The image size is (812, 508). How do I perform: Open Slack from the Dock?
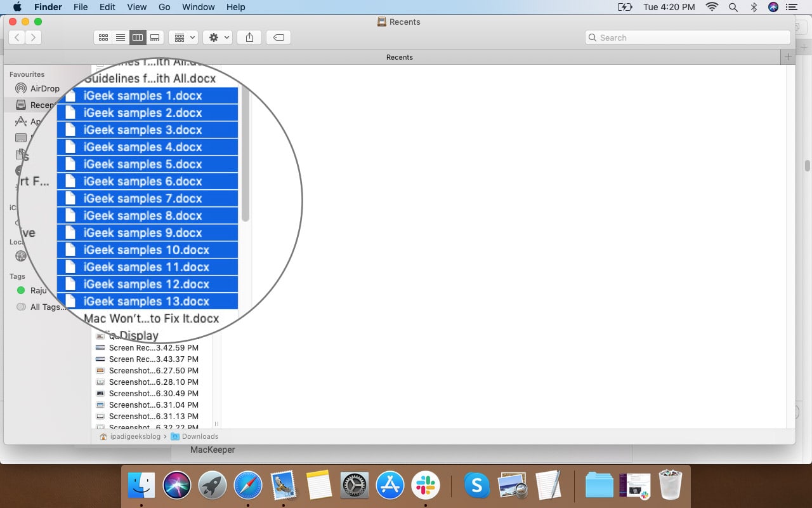(x=426, y=485)
